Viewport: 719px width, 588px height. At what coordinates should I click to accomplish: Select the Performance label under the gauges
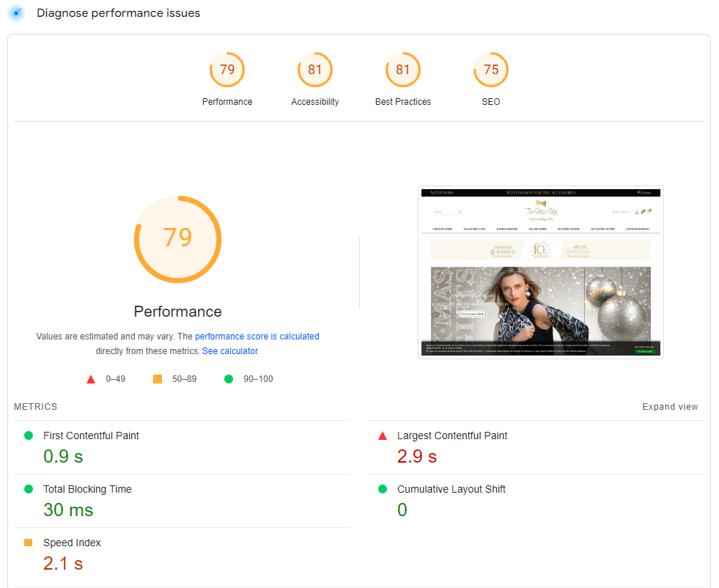[x=227, y=102]
